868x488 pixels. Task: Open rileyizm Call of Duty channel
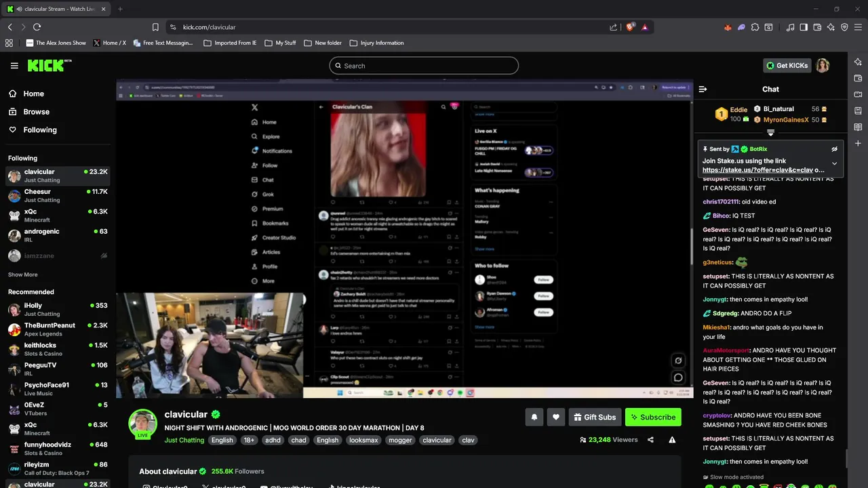pyautogui.click(x=58, y=468)
